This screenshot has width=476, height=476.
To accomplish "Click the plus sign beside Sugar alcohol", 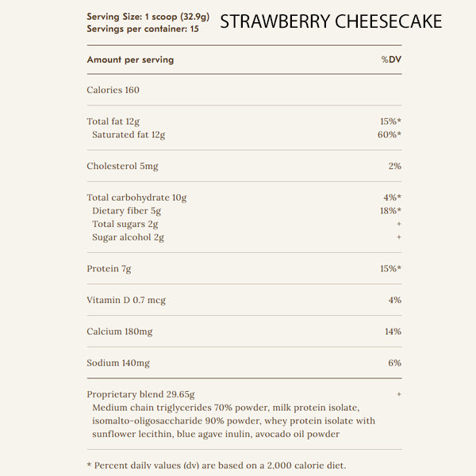I will [x=398, y=237].
